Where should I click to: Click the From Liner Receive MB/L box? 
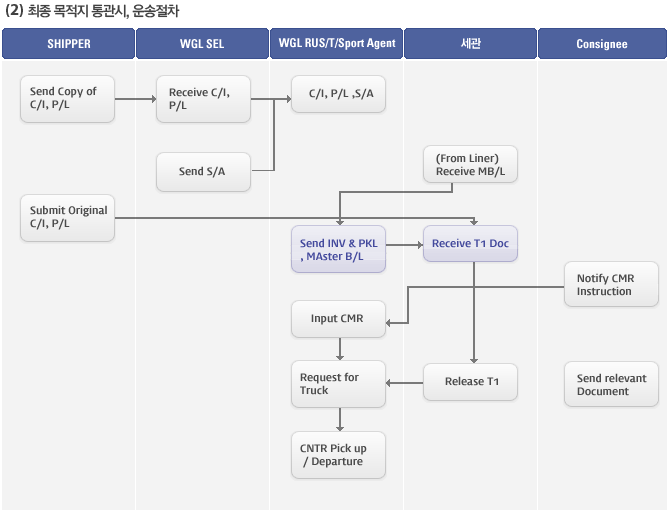pos(470,164)
